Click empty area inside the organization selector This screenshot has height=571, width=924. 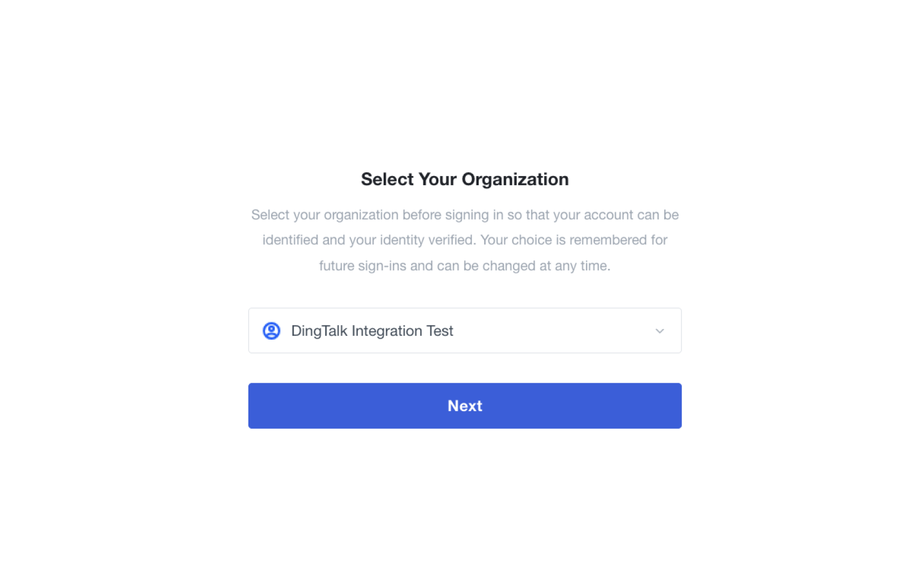(x=553, y=331)
